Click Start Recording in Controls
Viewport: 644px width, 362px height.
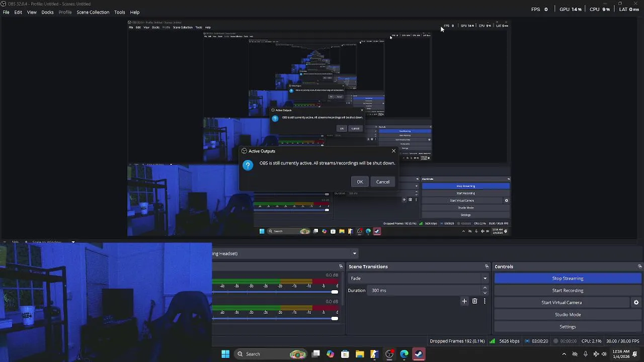tap(568, 290)
